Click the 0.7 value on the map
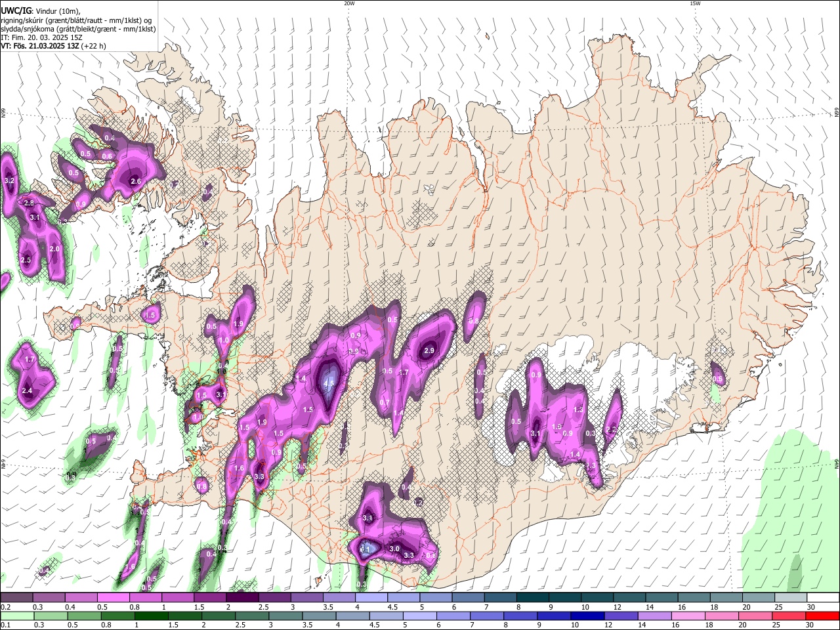Viewport: 840px width, 630px height. tap(385, 403)
